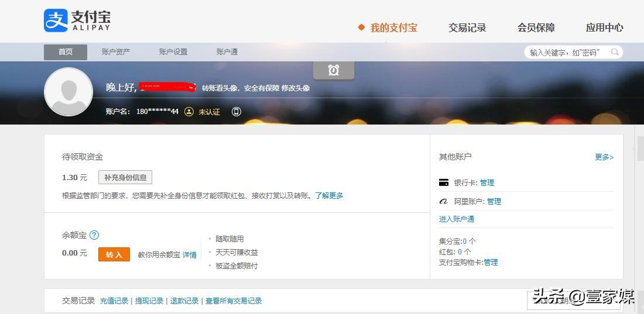Open the 进入账户通 link

point(457,219)
